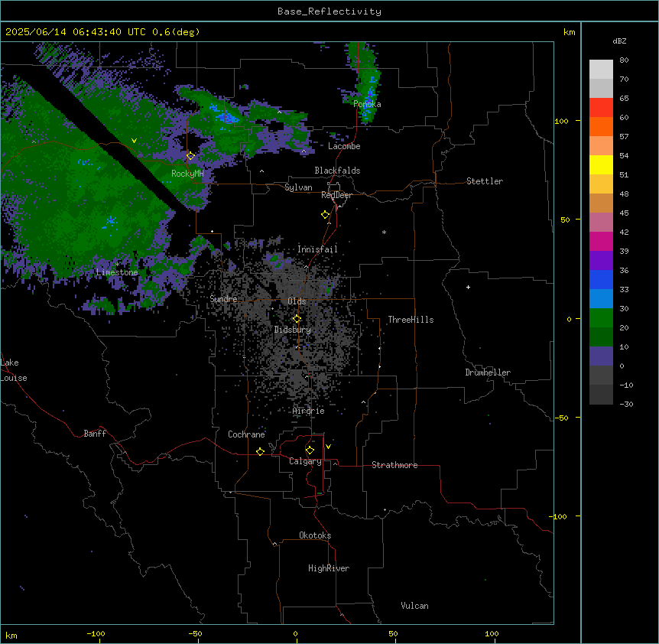
Task: Click the asterisk marker above Limestone label
Action: [x=117, y=265]
